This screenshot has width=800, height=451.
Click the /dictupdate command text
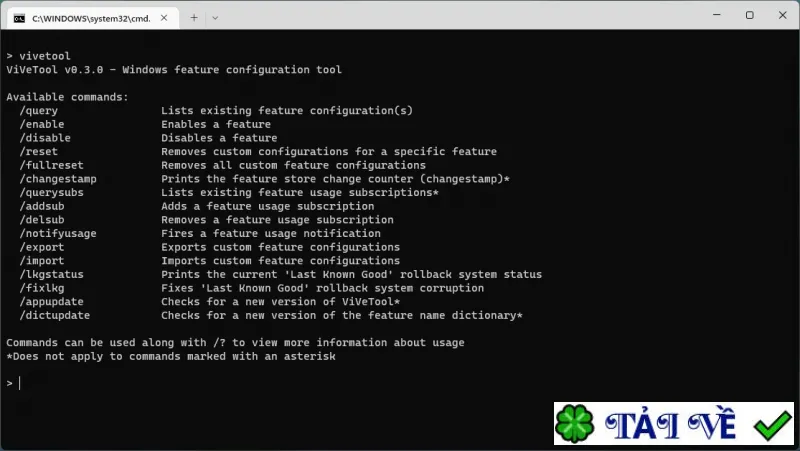pyautogui.click(x=55, y=315)
